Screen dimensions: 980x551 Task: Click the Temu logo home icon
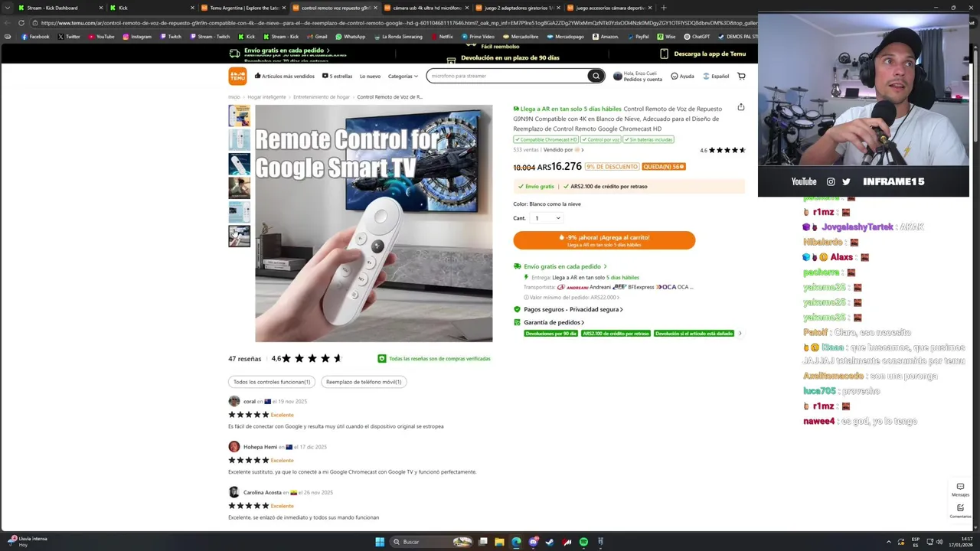pos(237,76)
